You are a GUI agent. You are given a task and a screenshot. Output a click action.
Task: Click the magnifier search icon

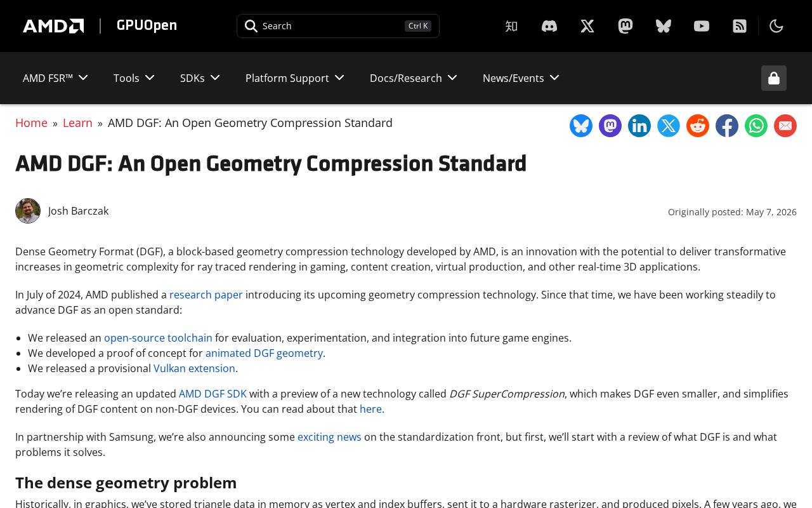pos(251,26)
